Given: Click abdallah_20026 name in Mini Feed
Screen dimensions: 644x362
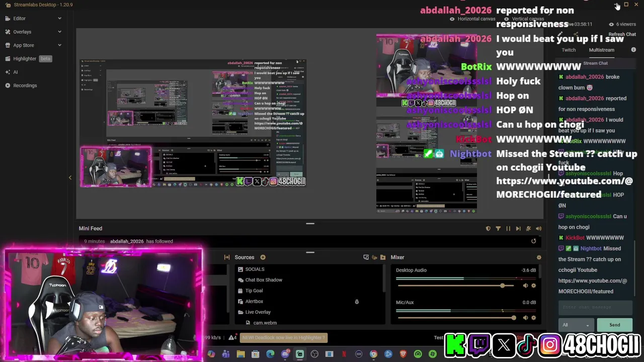Looking at the screenshot, I should [x=127, y=241].
